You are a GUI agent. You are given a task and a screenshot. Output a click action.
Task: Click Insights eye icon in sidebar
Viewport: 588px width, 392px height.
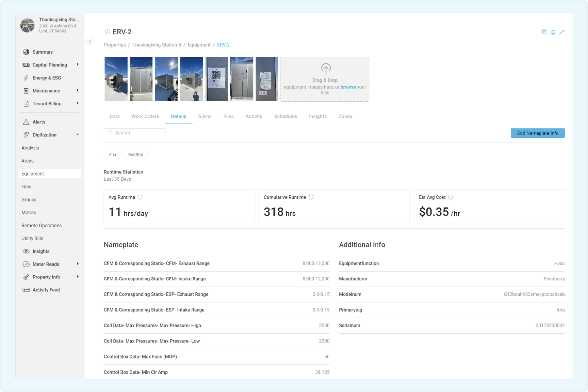[26, 251]
